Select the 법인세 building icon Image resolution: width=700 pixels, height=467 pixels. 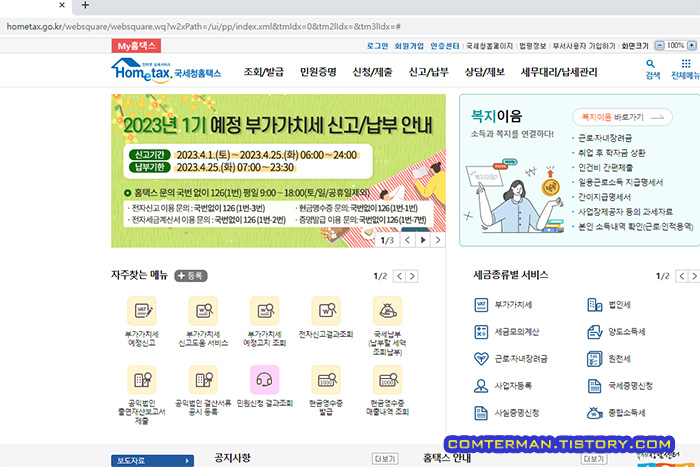click(x=595, y=305)
